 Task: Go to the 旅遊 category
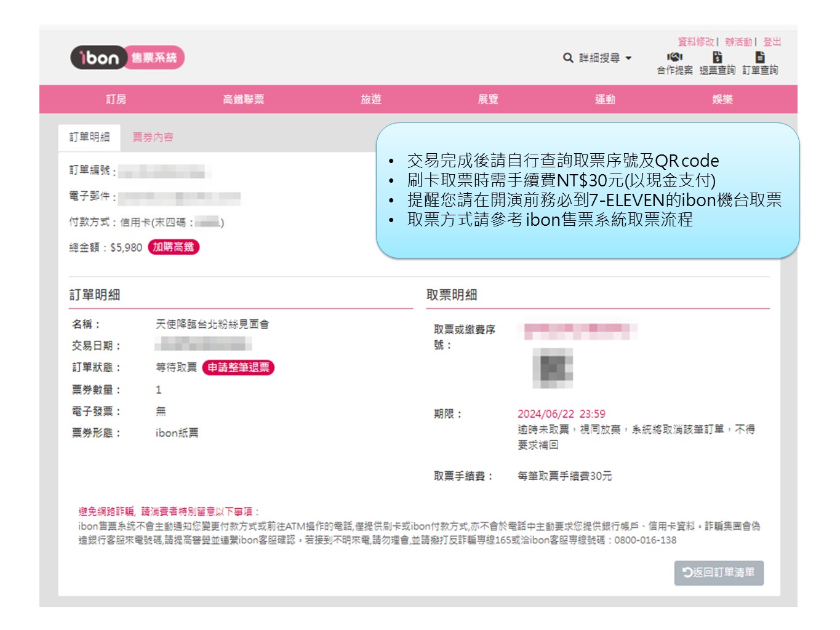371,99
